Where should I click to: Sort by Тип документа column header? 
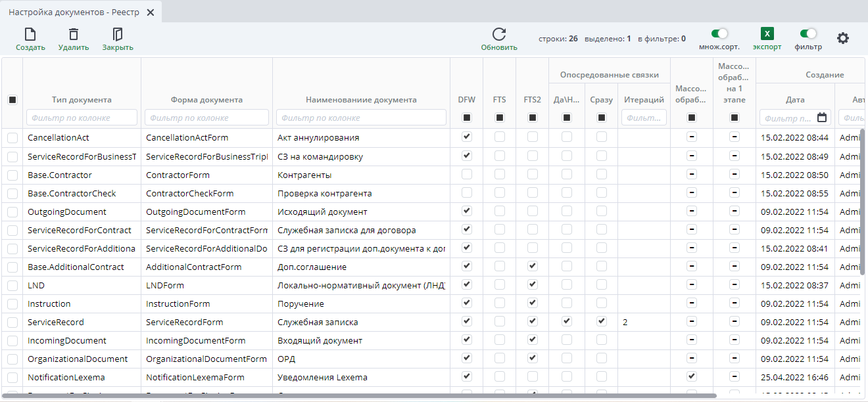82,100
